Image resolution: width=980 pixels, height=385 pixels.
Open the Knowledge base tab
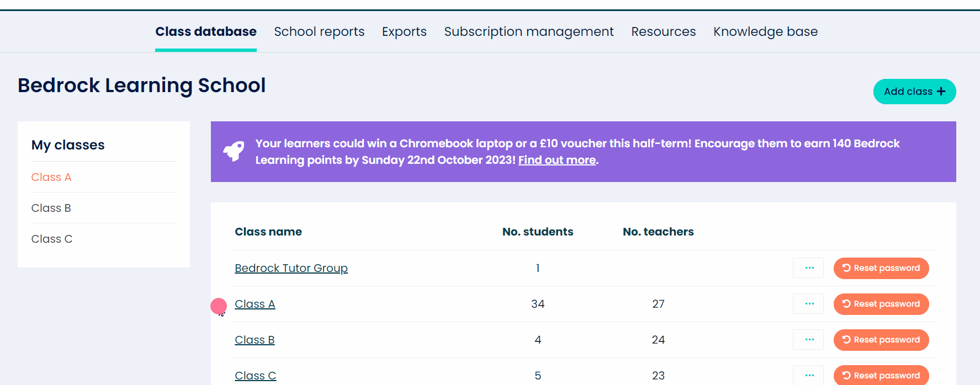click(x=765, y=31)
